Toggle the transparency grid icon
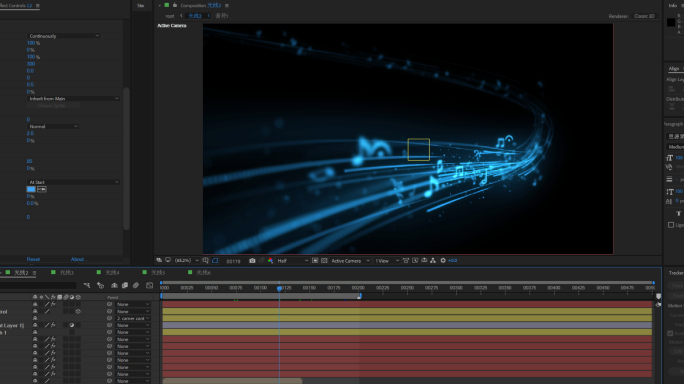This screenshot has width=684, height=384. pyautogui.click(x=324, y=261)
